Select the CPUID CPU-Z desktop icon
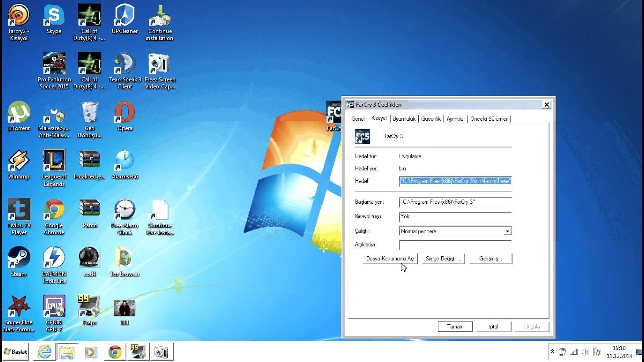The height and width of the screenshot is (362, 644). (x=54, y=314)
